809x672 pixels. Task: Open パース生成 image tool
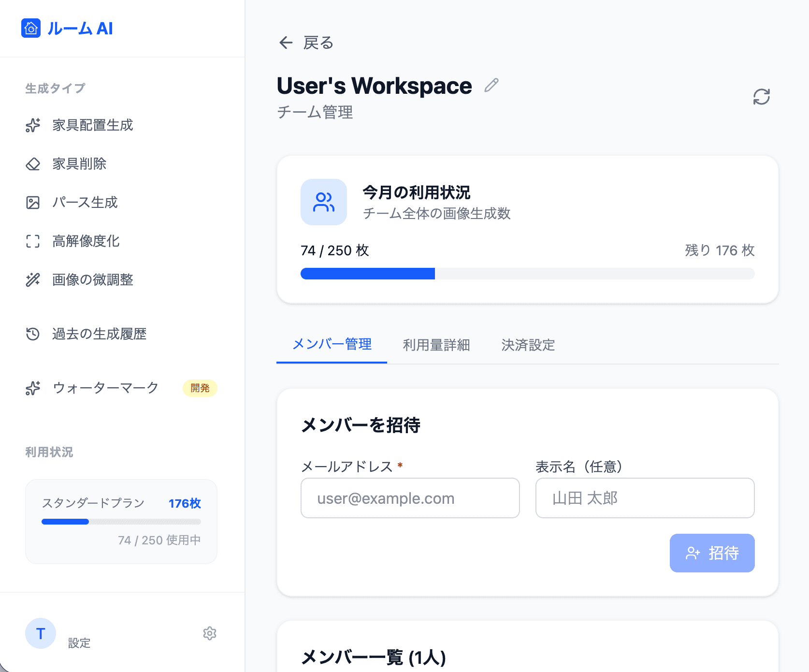tap(85, 203)
